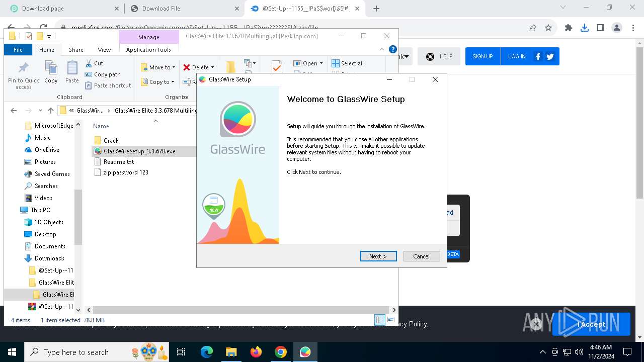Open the Delete dropdown in ribbon
The image size is (644, 362).
[x=199, y=67]
